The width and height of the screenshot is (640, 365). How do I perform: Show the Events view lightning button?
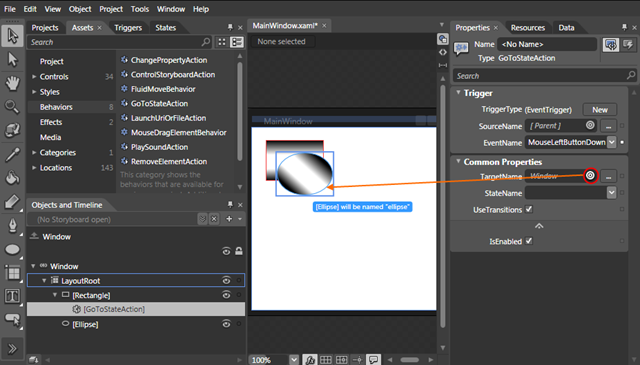coord(628,45)
